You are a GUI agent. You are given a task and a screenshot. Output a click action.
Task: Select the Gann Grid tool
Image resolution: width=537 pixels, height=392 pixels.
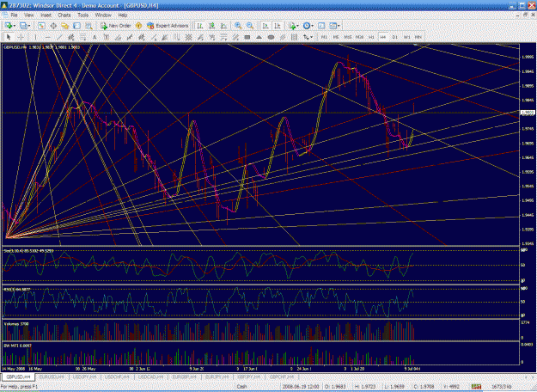pos(188,37)
